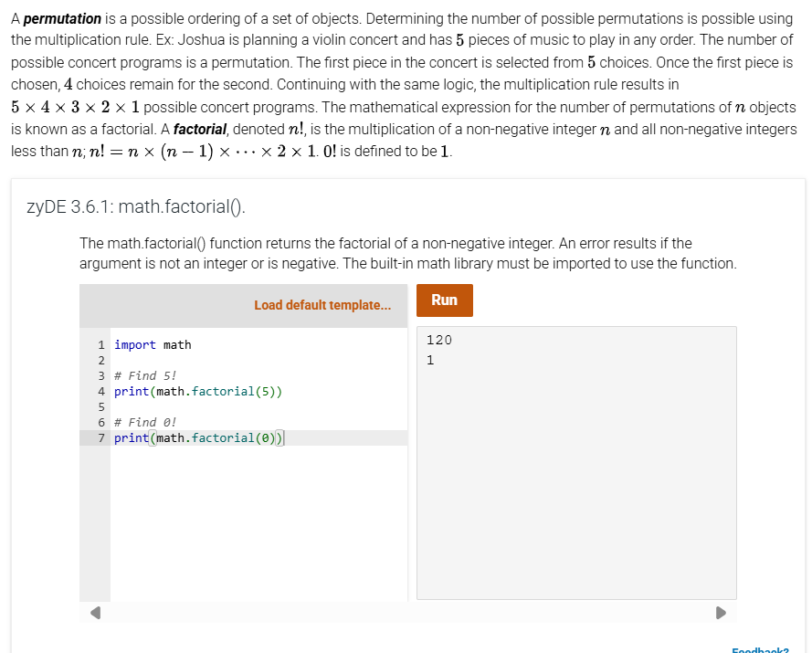Click line number 7 in the code editor
Image resolution: width=812 pixels, height=653 pixels.
click(x=100, y=437)
